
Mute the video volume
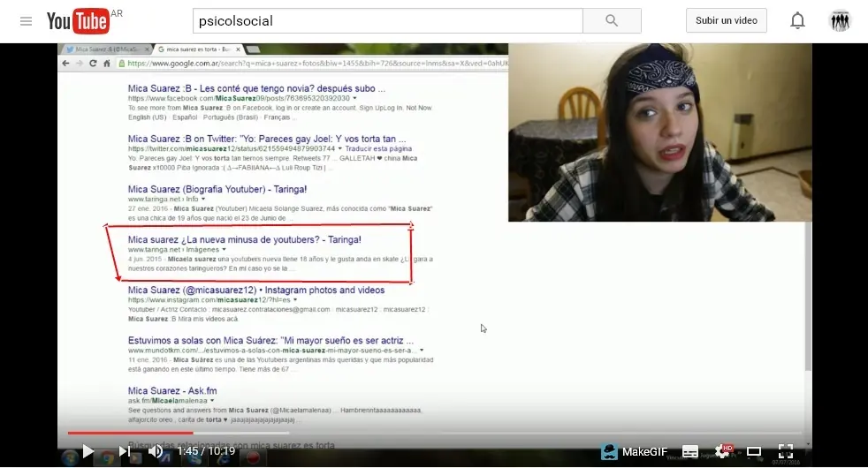[x=156, y=451]
